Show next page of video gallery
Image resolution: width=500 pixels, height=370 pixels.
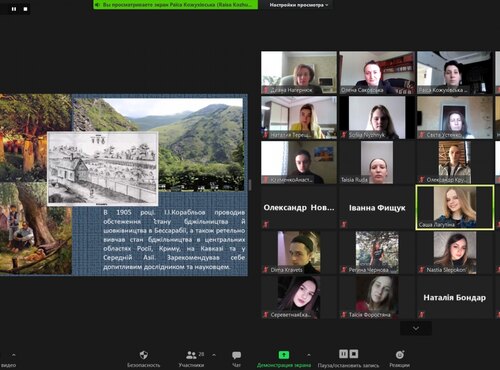coord(416,329)
